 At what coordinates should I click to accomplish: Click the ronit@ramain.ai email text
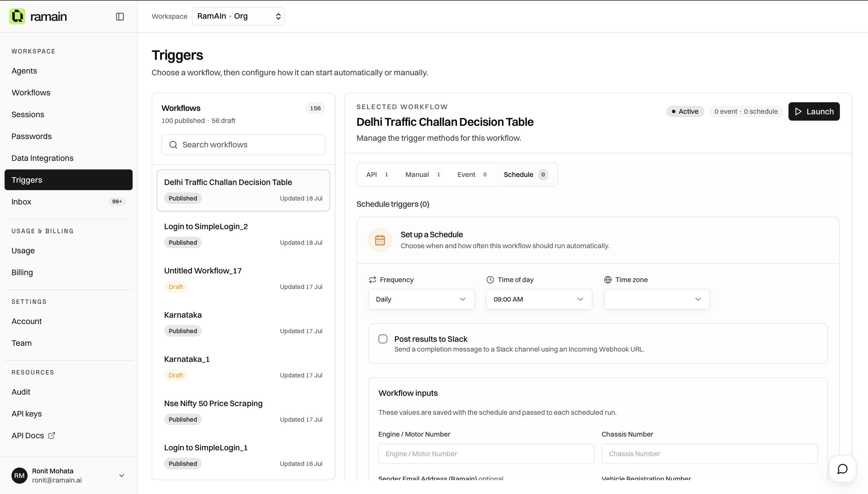pos(57,481)
